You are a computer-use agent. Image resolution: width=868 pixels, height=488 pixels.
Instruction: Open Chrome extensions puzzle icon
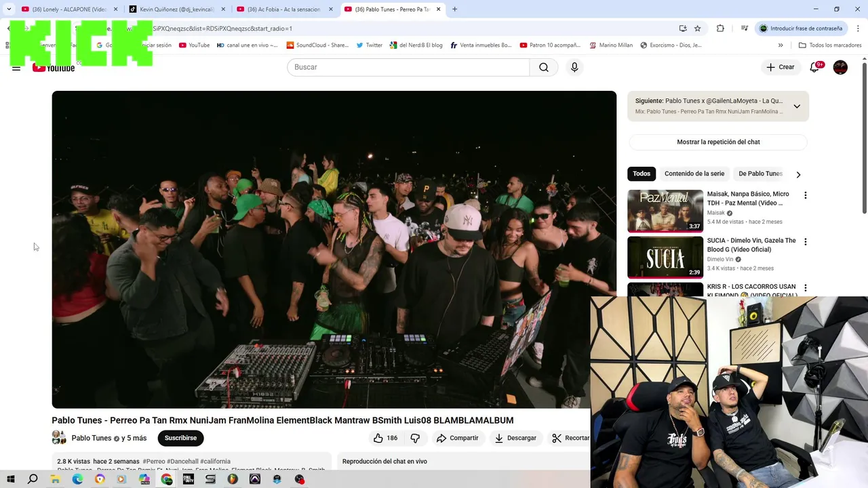[x=720, y=28]
